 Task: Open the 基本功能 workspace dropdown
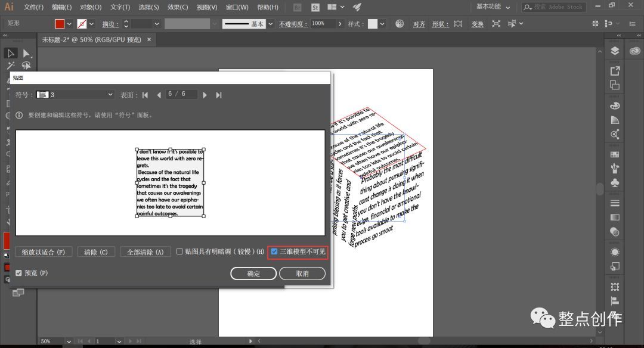point(493,7)
